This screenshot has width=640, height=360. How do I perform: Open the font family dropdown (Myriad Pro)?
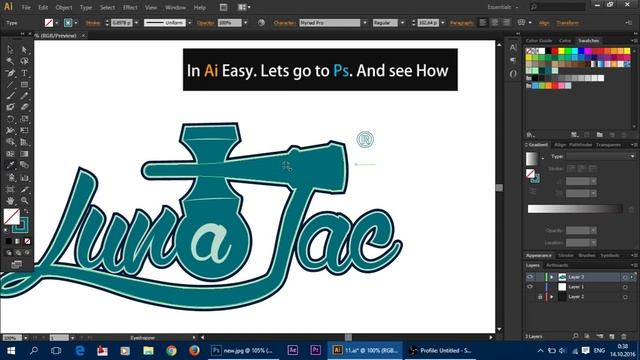365,23
